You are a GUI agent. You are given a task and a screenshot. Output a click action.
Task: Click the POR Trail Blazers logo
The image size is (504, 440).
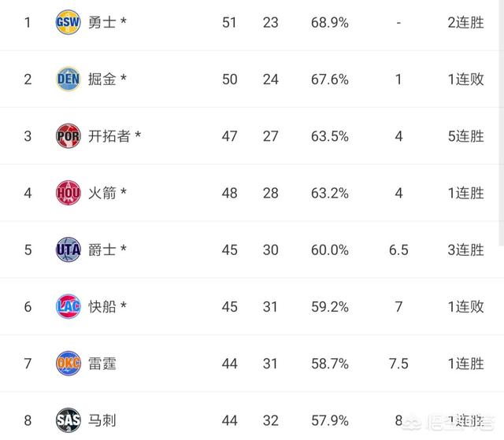tap(68, 136)
